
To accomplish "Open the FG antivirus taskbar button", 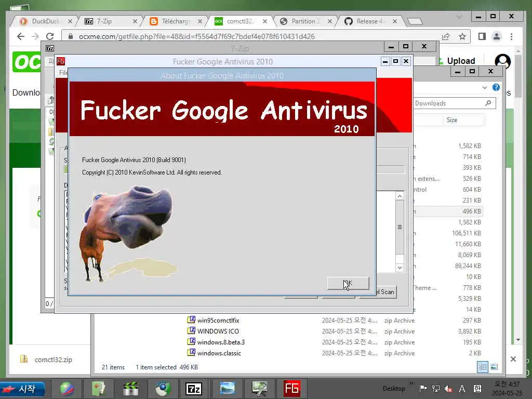I will coord(292,389).
